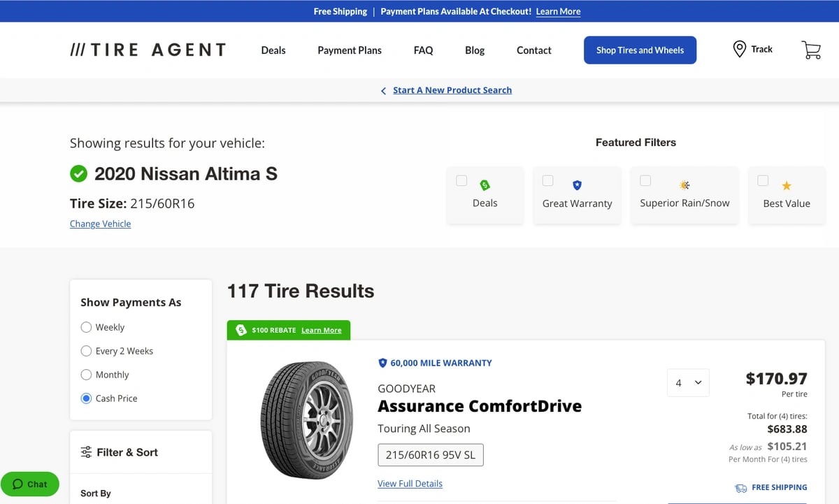This screenshot has height=504, width=839.
Task: Select Weekly payment display option
Action: (x=87, y=327)
